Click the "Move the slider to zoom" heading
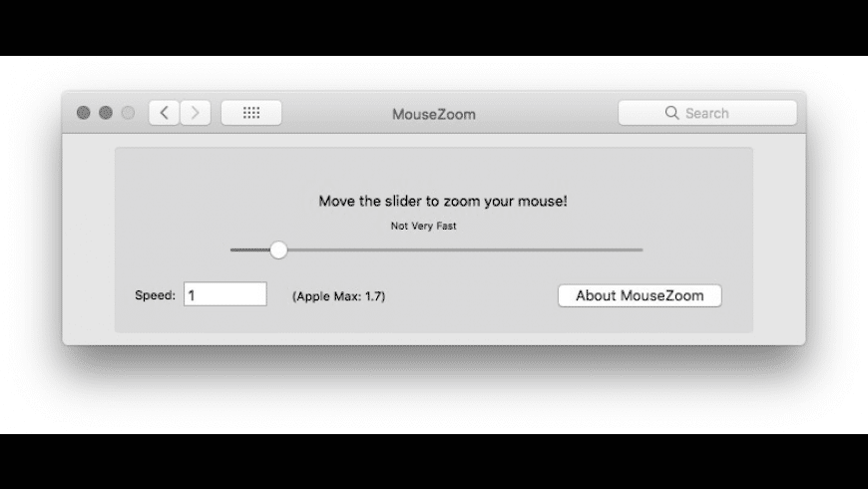Viewport: 868px width, 489px height. pyautogui.click(x=443, y=201)
